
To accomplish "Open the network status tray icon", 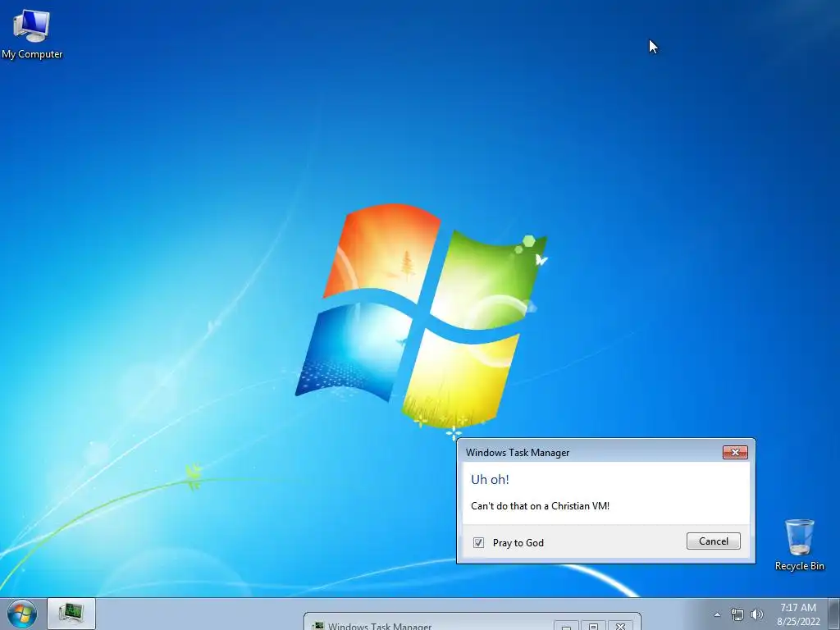I will tap(737, 614).
